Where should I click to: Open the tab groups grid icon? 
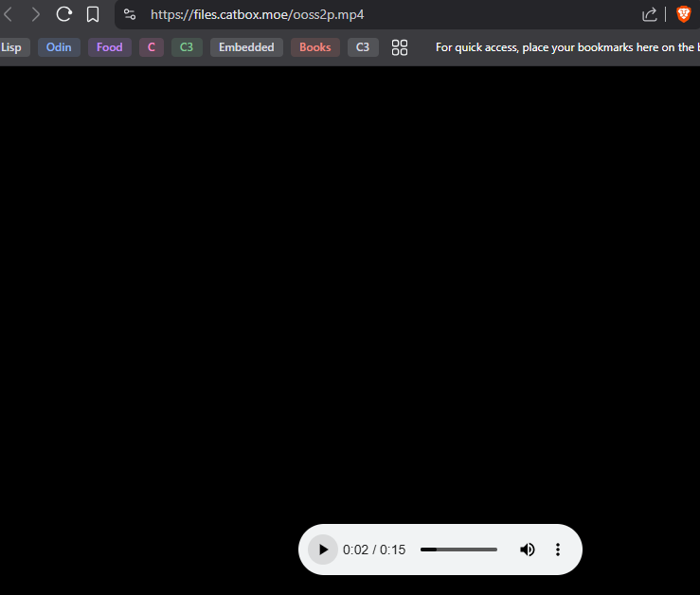pos(400,47)
